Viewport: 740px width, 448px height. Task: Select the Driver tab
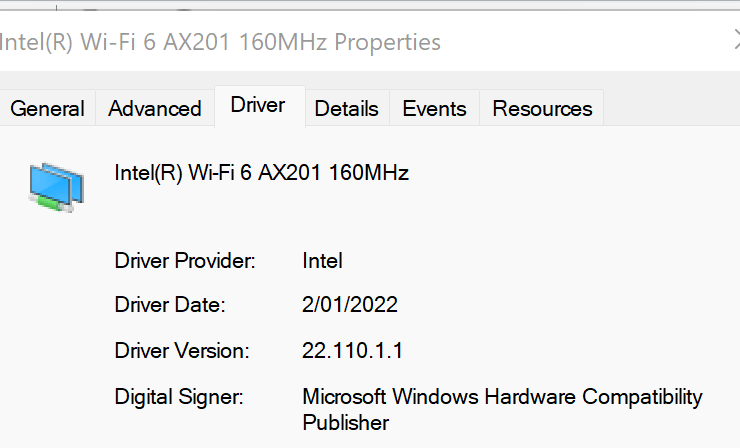tap(258, 106)
